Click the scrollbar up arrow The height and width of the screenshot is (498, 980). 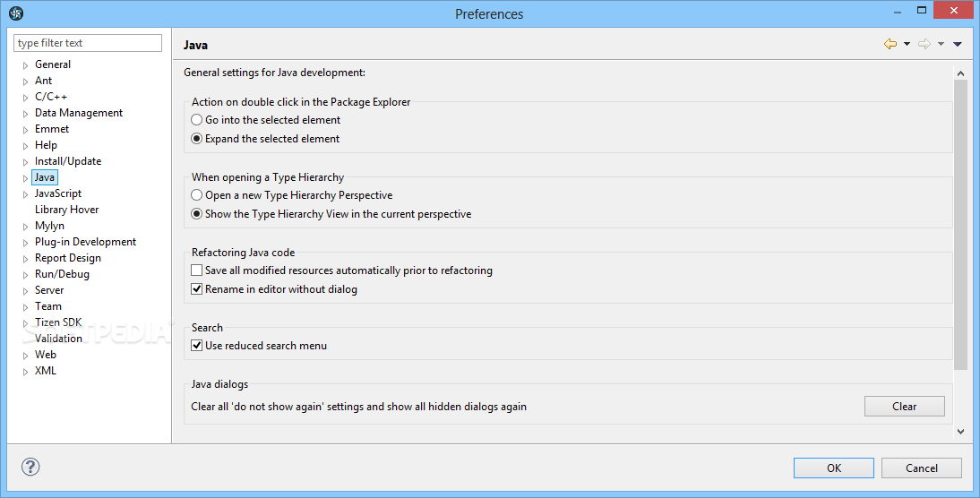point(960,73)
